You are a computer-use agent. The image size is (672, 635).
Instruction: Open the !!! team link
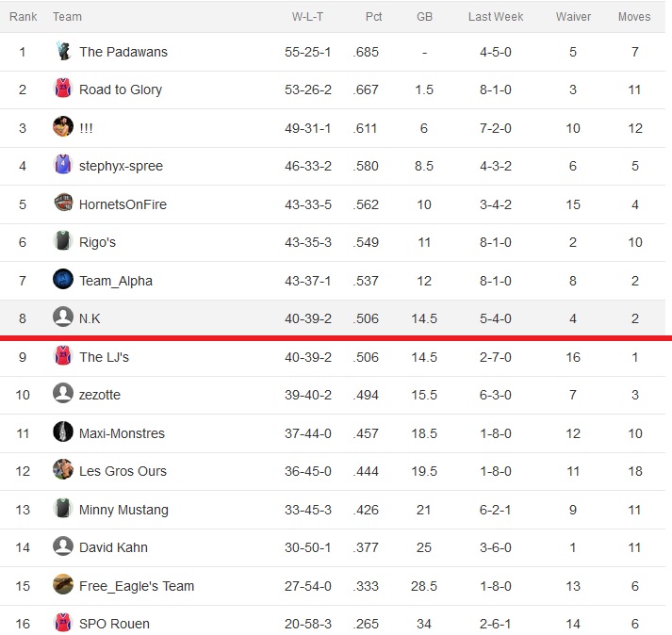click(x=86, y=128)
